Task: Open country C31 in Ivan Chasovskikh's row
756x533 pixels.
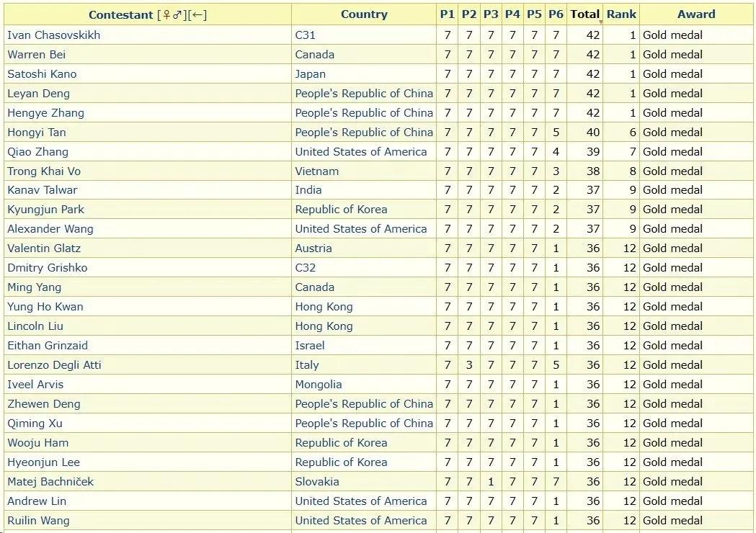Action: point(305,35)
